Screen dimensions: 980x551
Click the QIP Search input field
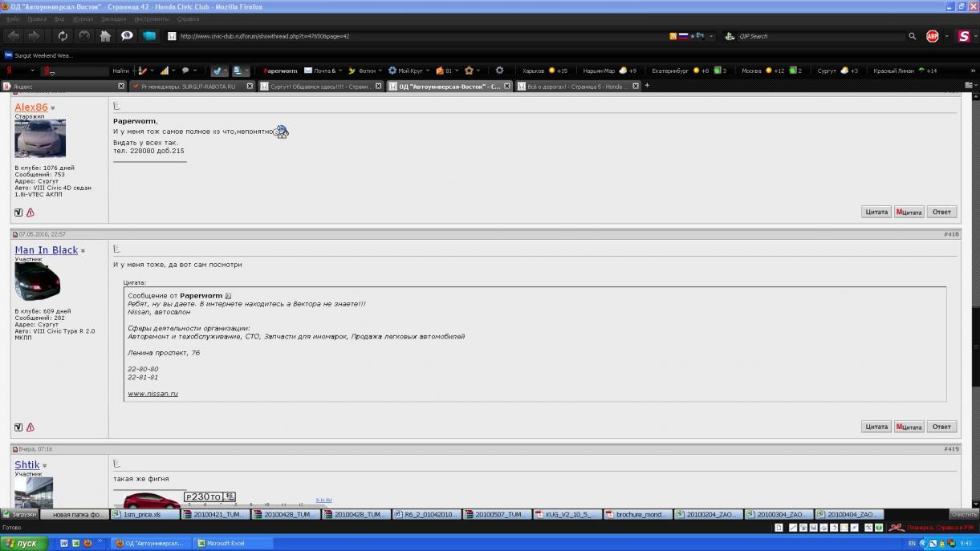[x=819, y=36]
